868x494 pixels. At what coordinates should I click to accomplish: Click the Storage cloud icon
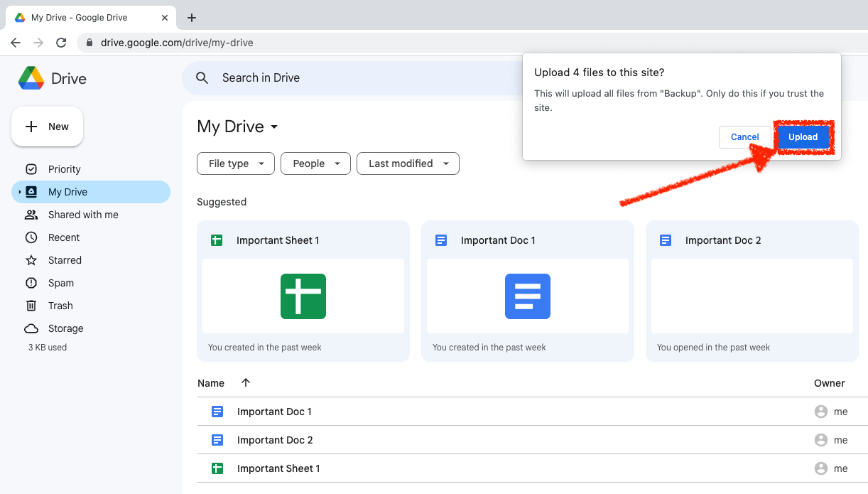point(31,328)
